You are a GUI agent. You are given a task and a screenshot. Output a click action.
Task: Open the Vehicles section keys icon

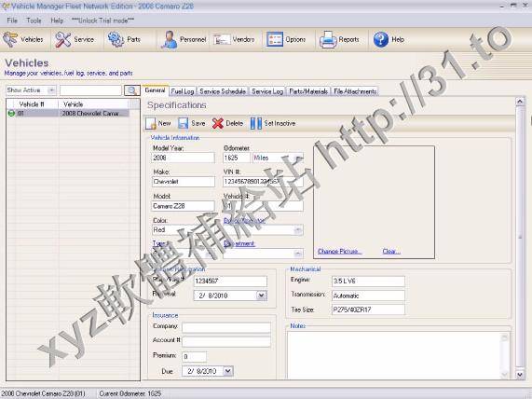click(x=10, y=39)
